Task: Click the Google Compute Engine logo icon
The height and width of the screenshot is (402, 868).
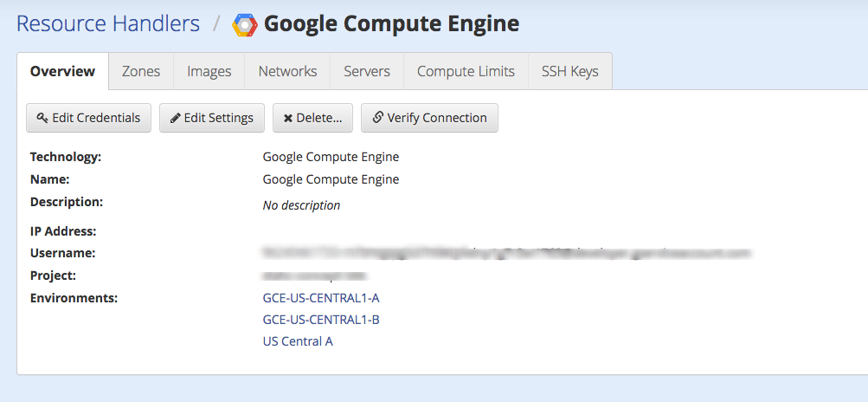Action: [x=245, y=24]
